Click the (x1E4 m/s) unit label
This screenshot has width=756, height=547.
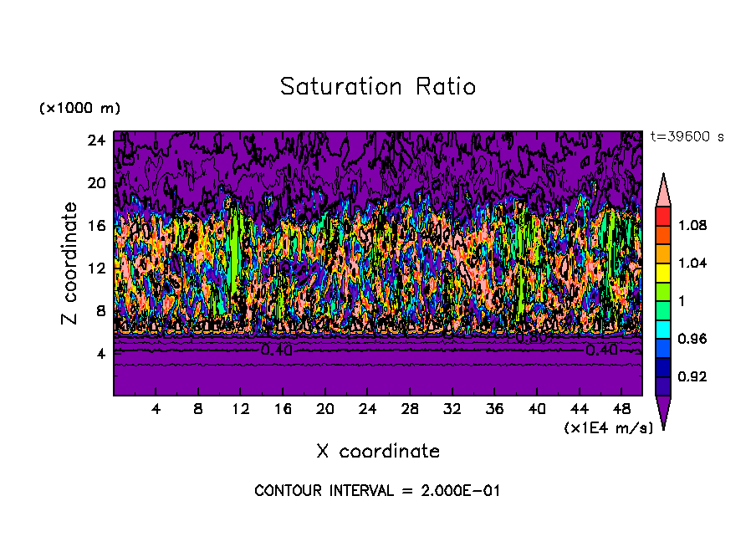(609, 427)
